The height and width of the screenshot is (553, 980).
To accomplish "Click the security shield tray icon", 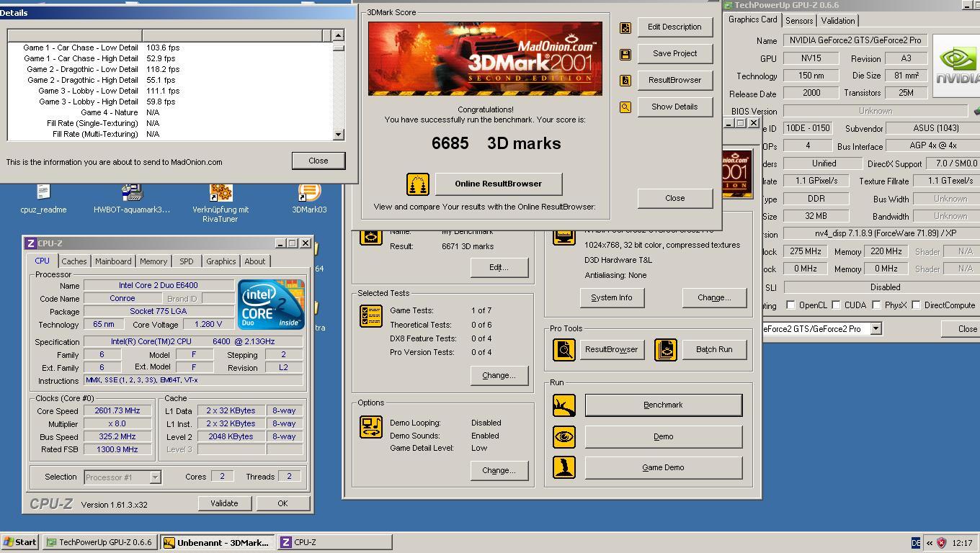I will pos(941,543).
